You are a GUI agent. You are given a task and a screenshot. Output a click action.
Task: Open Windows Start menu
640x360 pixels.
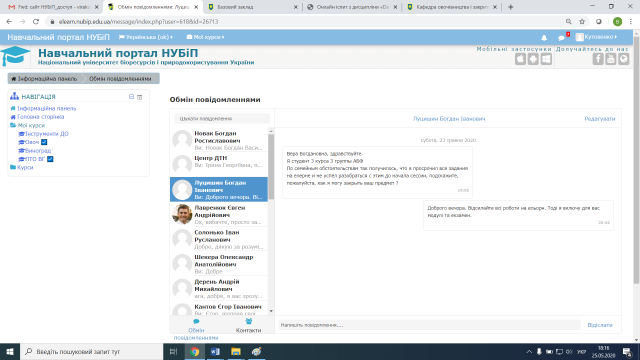(x=10, y=351)
